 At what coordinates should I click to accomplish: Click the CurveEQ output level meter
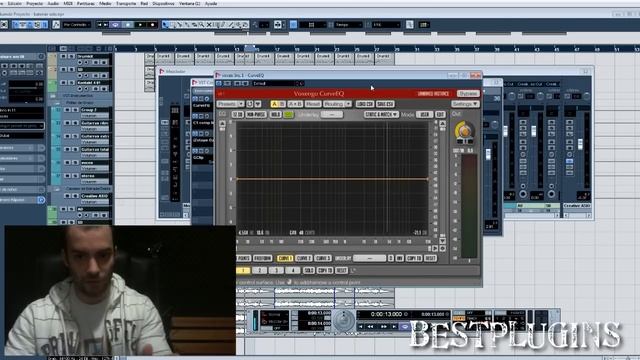[x=469, y=206]
